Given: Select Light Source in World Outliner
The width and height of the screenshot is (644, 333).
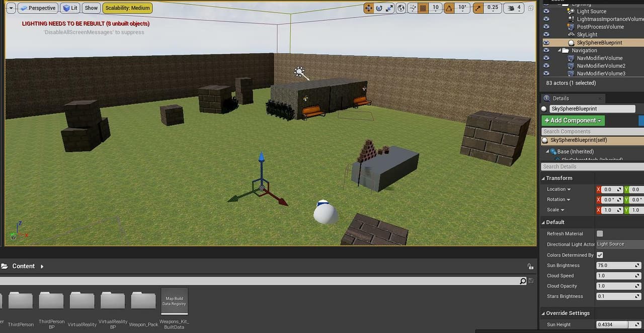Looking at the screenshot, I should (x=591, y=12).
